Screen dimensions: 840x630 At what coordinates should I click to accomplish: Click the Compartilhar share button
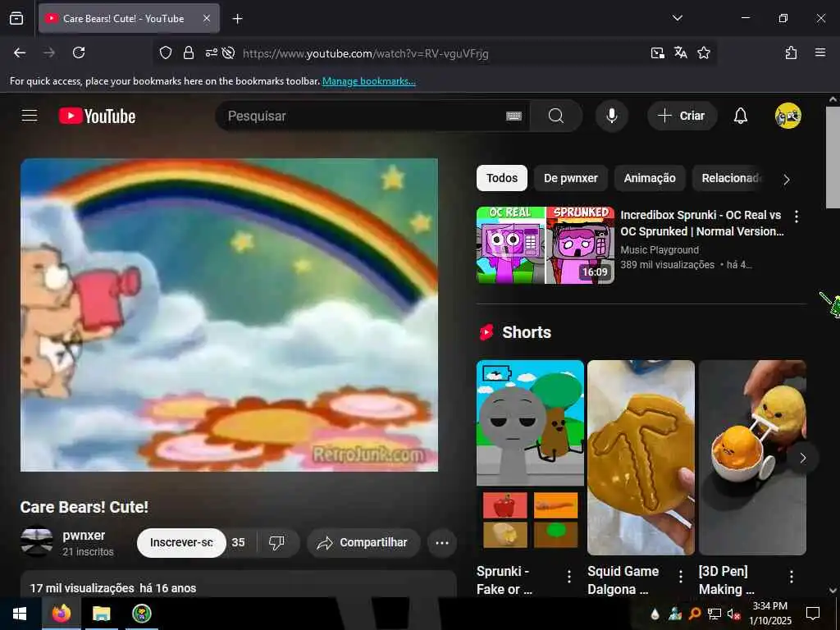[363, 543]
